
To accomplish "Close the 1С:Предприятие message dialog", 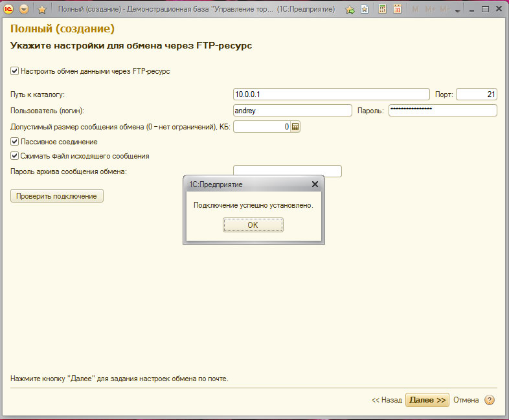I will pyautogui.click(x=315, y=184).
